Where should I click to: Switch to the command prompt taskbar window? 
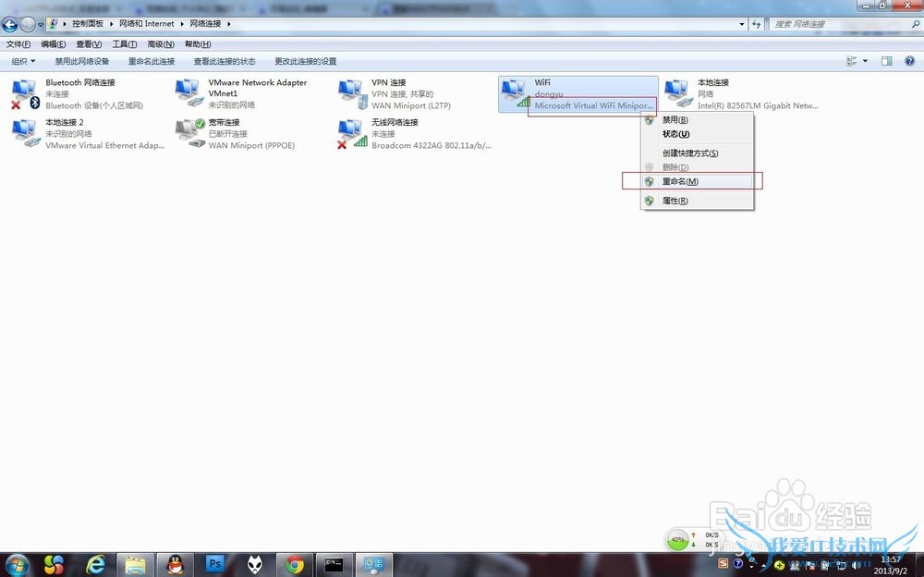tap(334, 565)
